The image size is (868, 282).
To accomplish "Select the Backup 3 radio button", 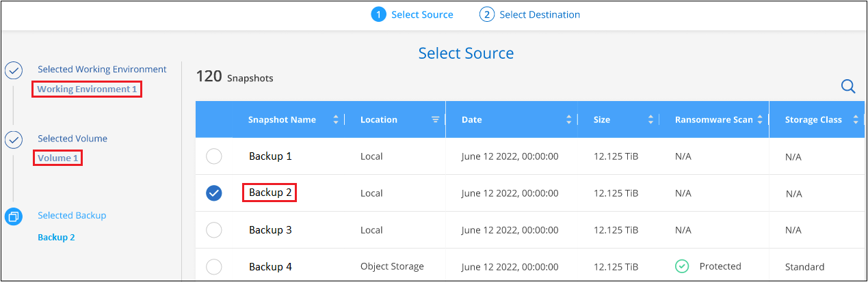I will point(214,230).
